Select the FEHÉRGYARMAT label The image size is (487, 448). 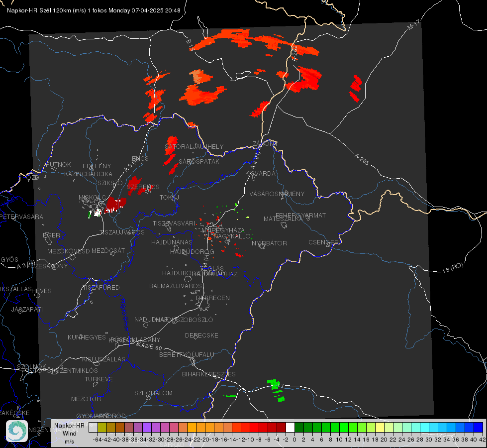coord(300,215)
